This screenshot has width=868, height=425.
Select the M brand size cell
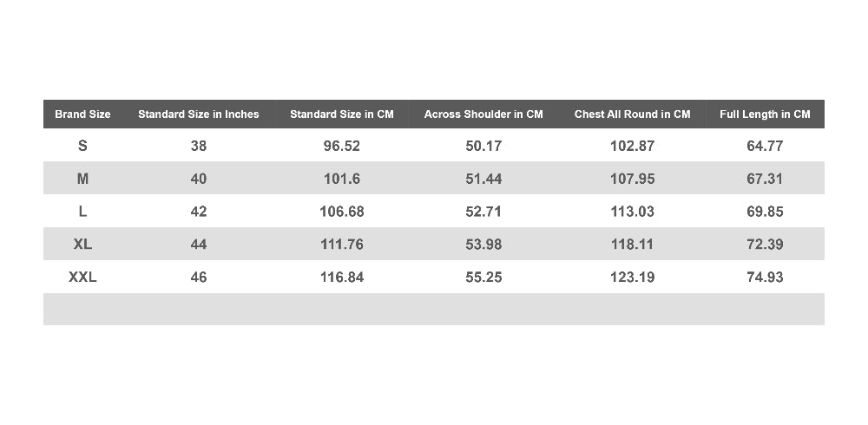pyautogui.click(x=82, y=178)
